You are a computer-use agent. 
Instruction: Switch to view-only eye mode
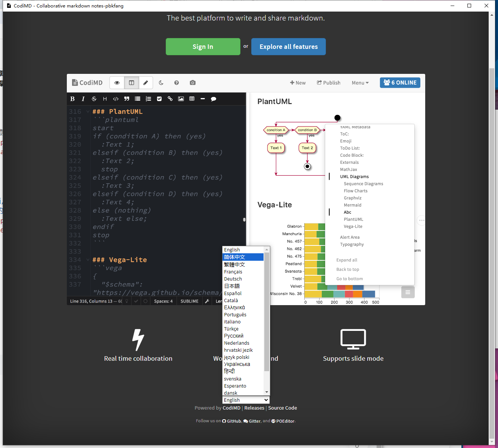[x=117, y=83]
